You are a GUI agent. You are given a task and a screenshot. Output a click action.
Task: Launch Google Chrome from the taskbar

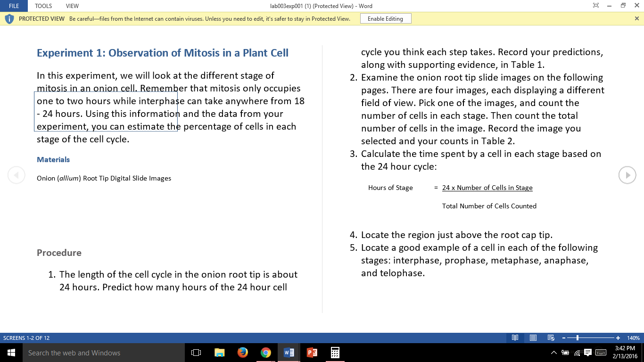click(266, 353)
